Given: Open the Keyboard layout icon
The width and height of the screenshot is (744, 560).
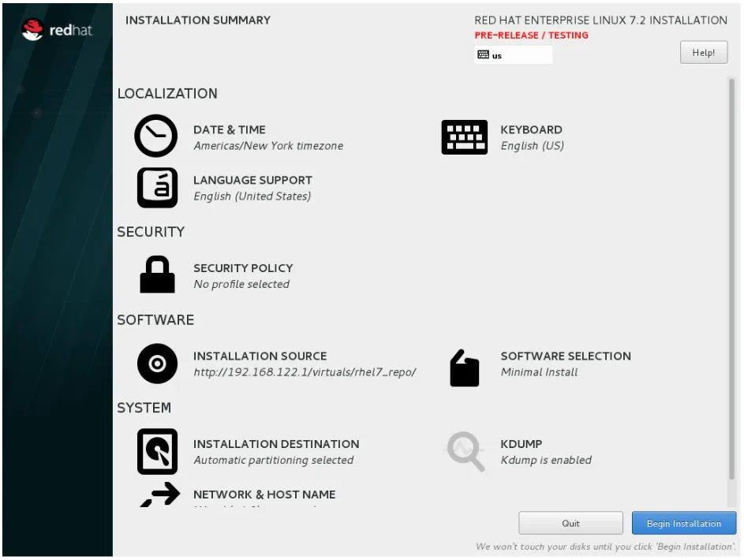Looking at the screenshot, I should tap(464, 137).
